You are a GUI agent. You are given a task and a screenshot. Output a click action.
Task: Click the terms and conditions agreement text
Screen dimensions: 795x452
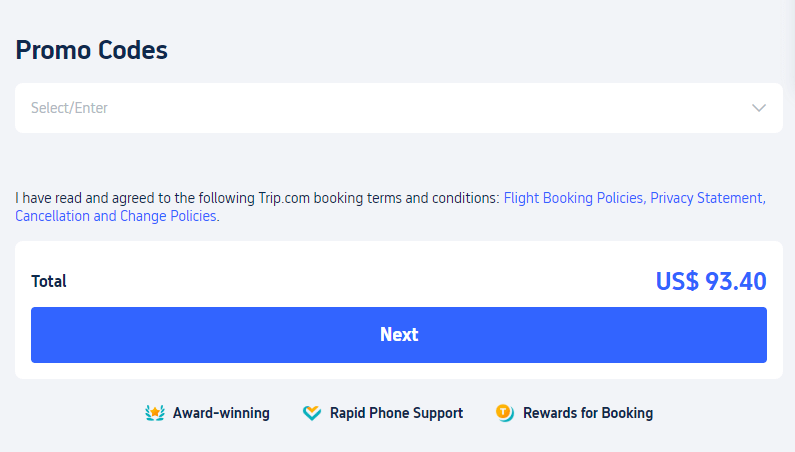[258, 198]
